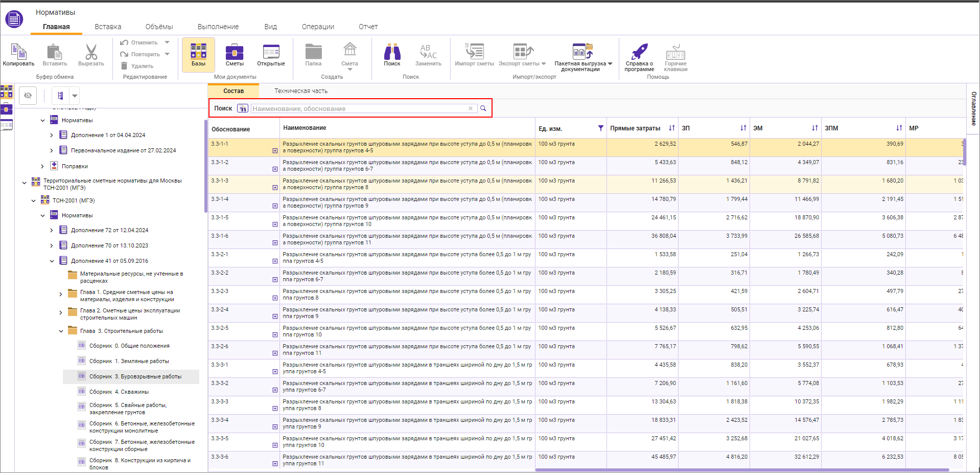
Task: Sort by ЗП column arrows
Action: 743,128
